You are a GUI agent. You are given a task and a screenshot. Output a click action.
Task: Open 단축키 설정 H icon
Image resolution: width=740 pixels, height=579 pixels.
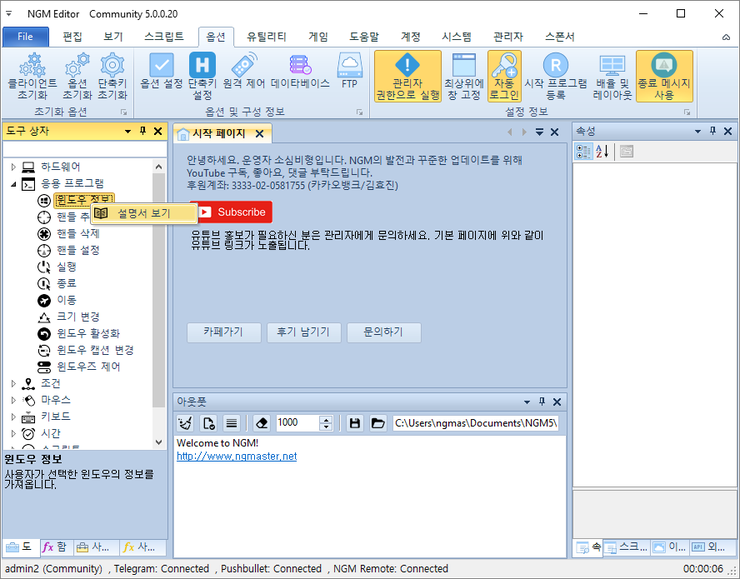pyautogui.click(x=202, y=76)
